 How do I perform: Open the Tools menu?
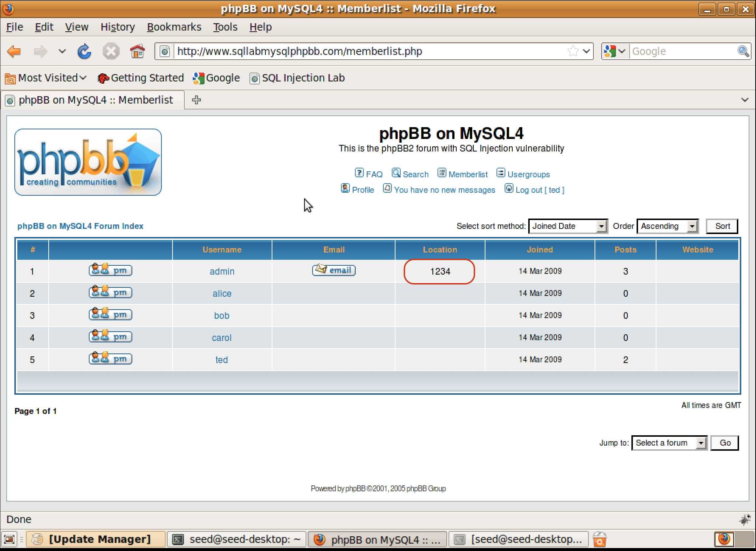tap(225, 27)
